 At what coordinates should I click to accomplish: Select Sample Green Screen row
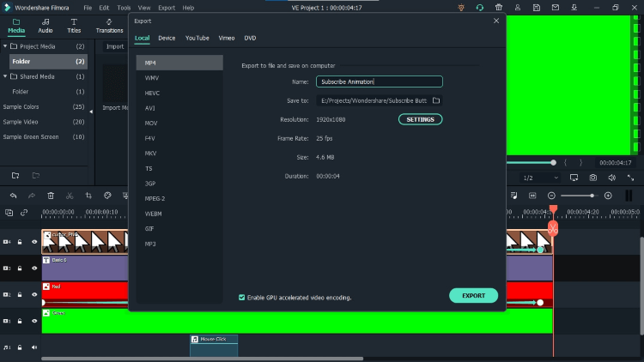(44, 136)
